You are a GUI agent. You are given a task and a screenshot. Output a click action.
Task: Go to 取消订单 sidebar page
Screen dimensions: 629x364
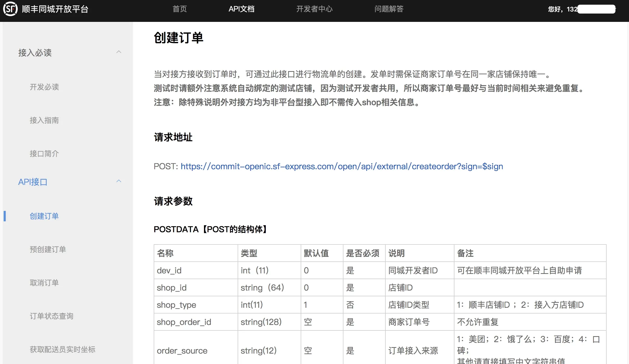pyautogui.click(x=44, y=283)
